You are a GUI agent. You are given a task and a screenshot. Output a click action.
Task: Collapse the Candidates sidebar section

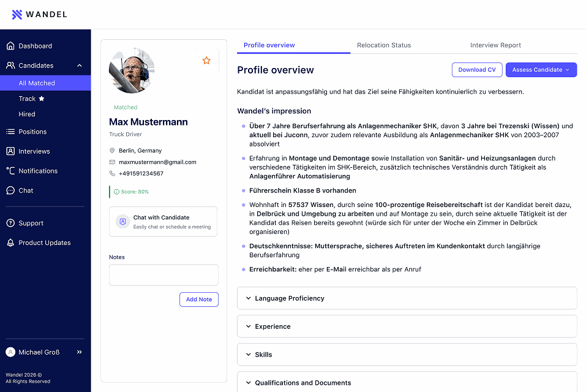[80, 66]
